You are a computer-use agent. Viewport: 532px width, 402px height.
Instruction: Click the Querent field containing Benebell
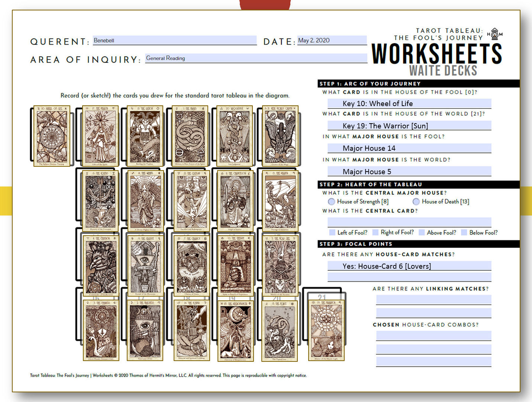click(175, 40)
